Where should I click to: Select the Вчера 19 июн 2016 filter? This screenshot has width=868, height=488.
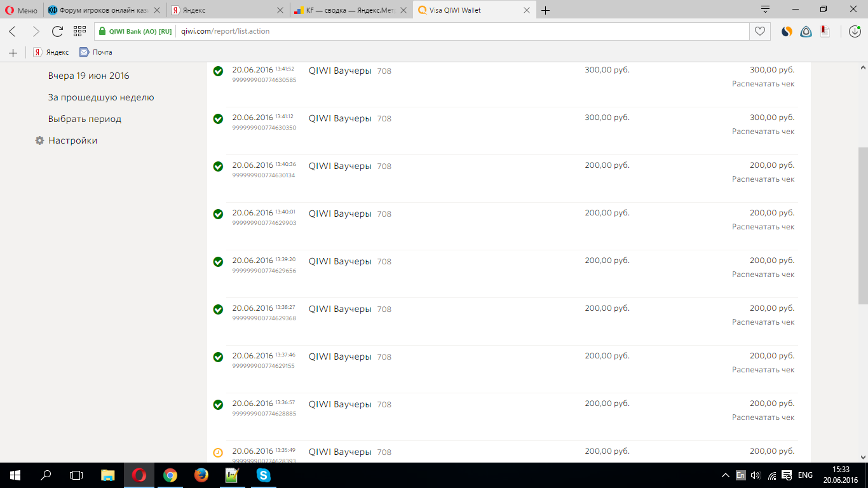pyautogui.click(x=89, y=76)
